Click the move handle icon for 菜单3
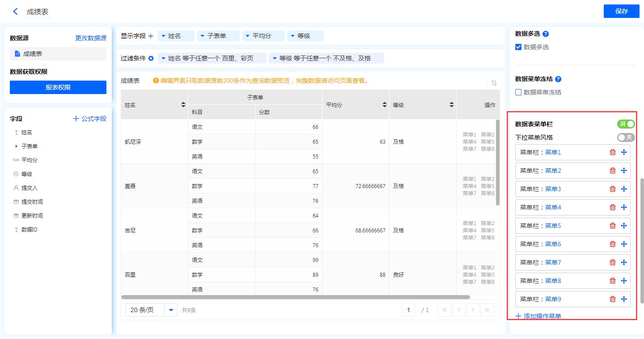644x339 pixels. coord(624,189)
